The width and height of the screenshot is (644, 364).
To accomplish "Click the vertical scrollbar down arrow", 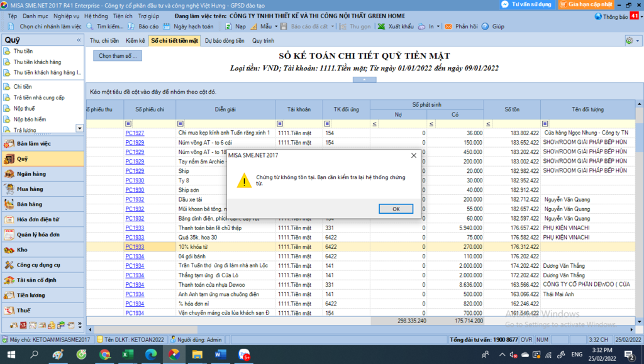I will 640,321.
